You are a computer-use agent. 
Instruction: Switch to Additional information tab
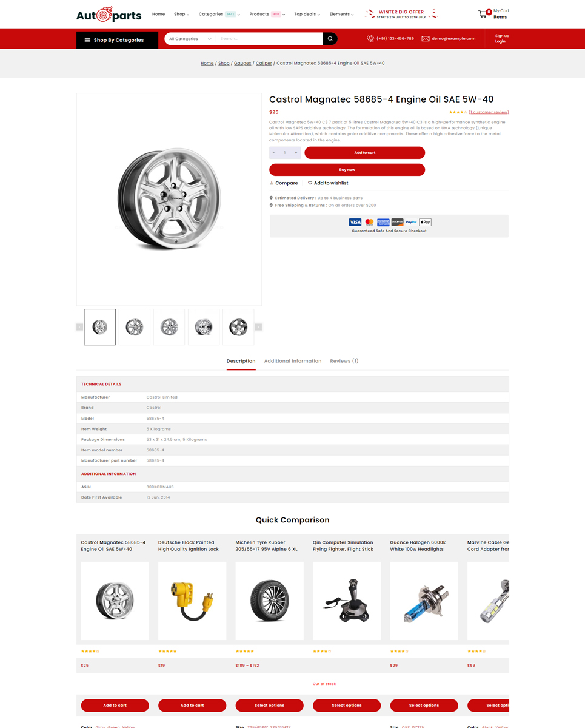293,361
